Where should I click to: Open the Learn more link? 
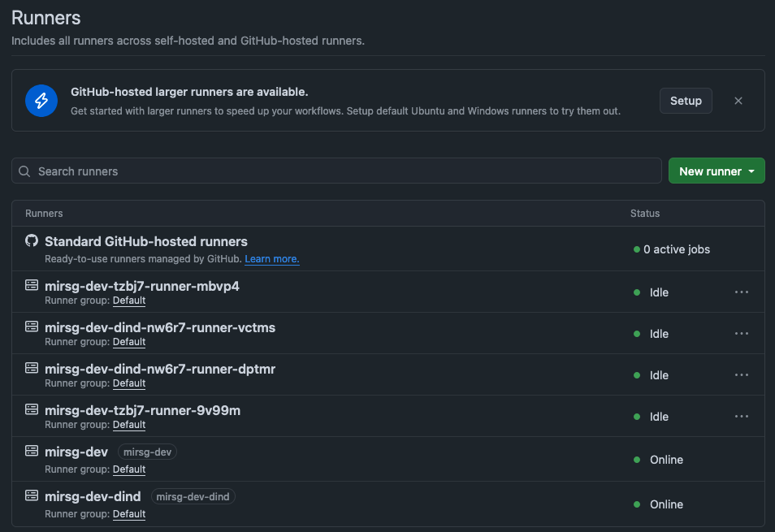(x=272, y=259)
